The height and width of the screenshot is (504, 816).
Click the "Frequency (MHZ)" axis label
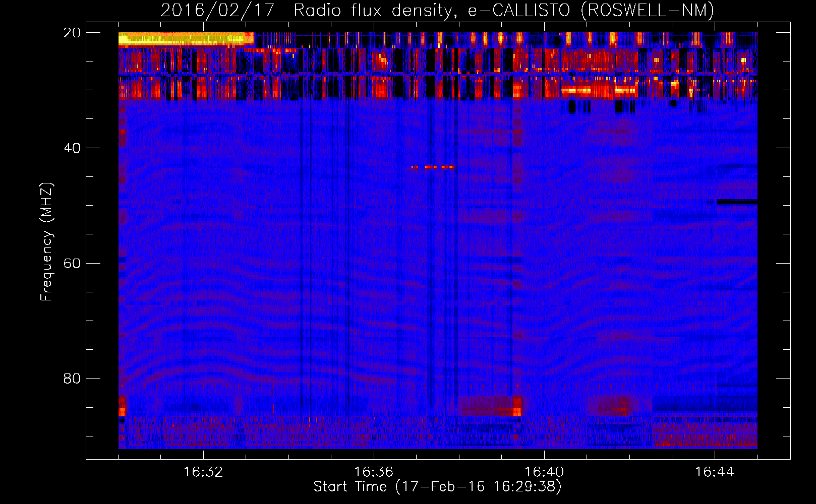pyautogui.click(x=46, y=242)
